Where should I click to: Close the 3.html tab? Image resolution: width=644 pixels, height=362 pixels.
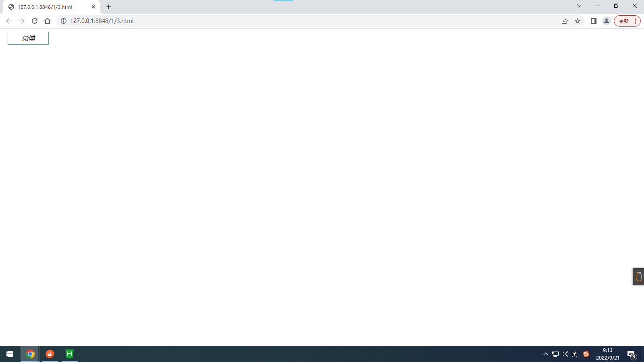[x=93, y=7]
